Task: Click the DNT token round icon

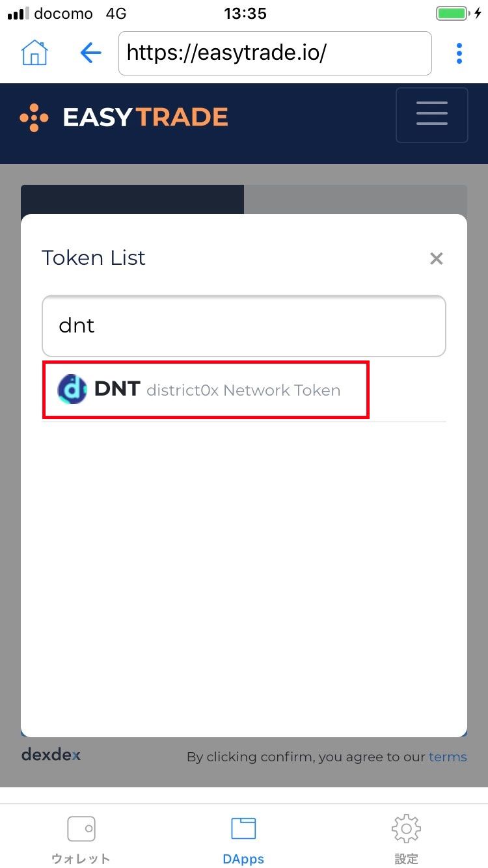Action: [72, 390]
